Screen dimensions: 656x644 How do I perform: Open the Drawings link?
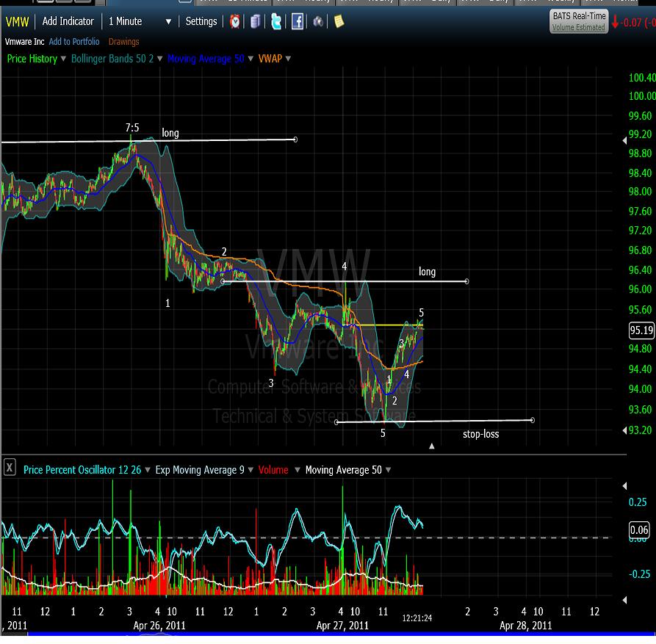tap(123, 42)
